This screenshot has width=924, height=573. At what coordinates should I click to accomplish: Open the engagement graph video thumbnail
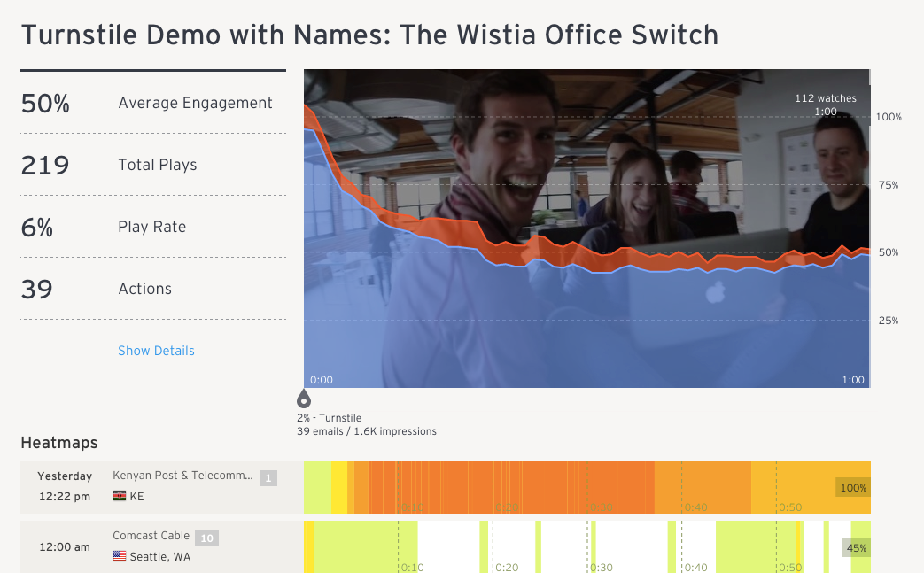(x=587, y=228)
